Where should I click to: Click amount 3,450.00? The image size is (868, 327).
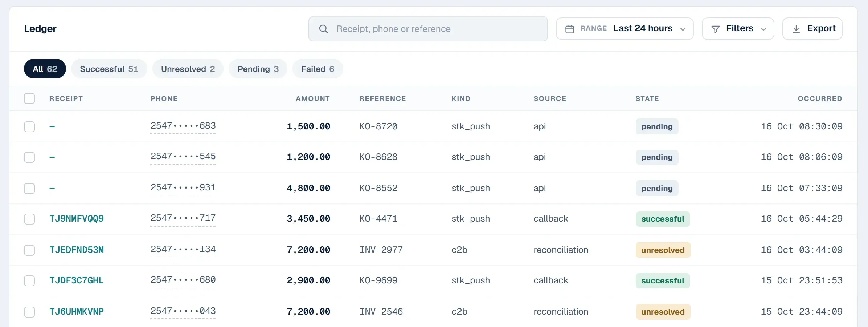point(308,219)
